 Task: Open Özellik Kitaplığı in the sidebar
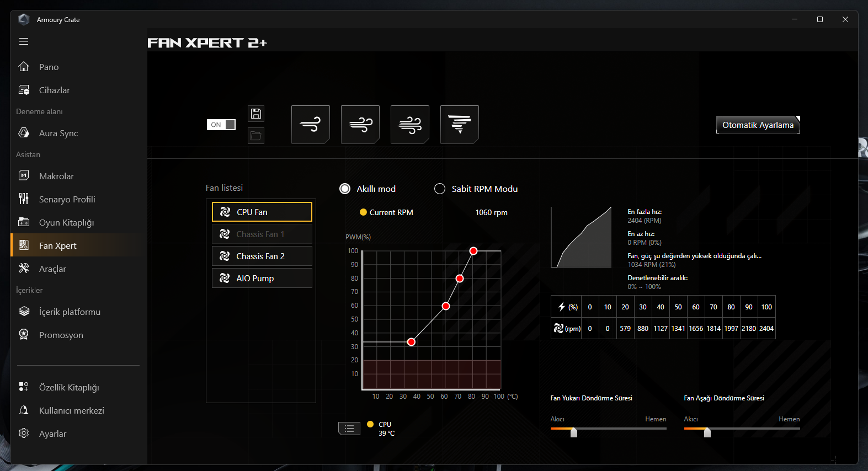[x=79, y=387]
